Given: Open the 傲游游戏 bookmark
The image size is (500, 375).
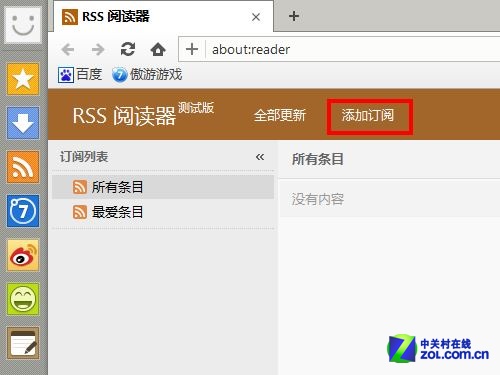Looking at the screenshot, I should (147, 74).
